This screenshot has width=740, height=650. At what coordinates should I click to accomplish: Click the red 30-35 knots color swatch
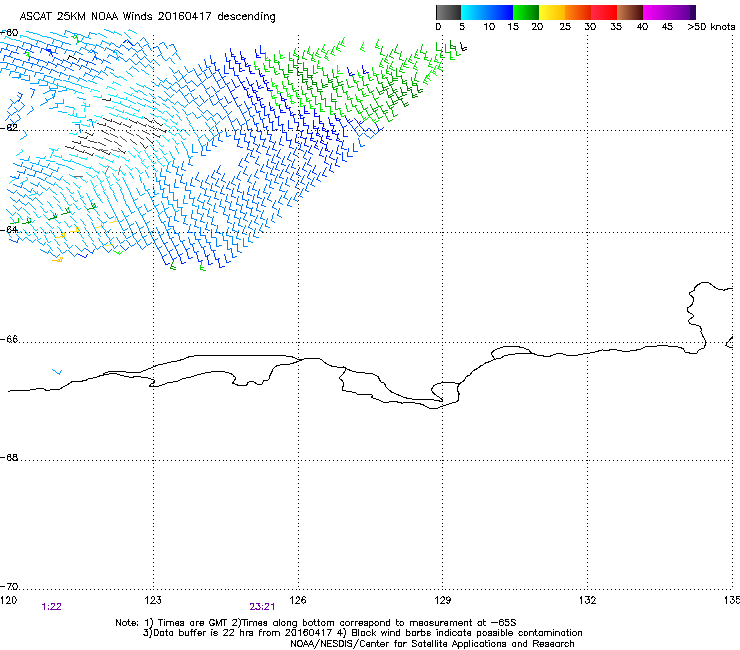[604, 12]
